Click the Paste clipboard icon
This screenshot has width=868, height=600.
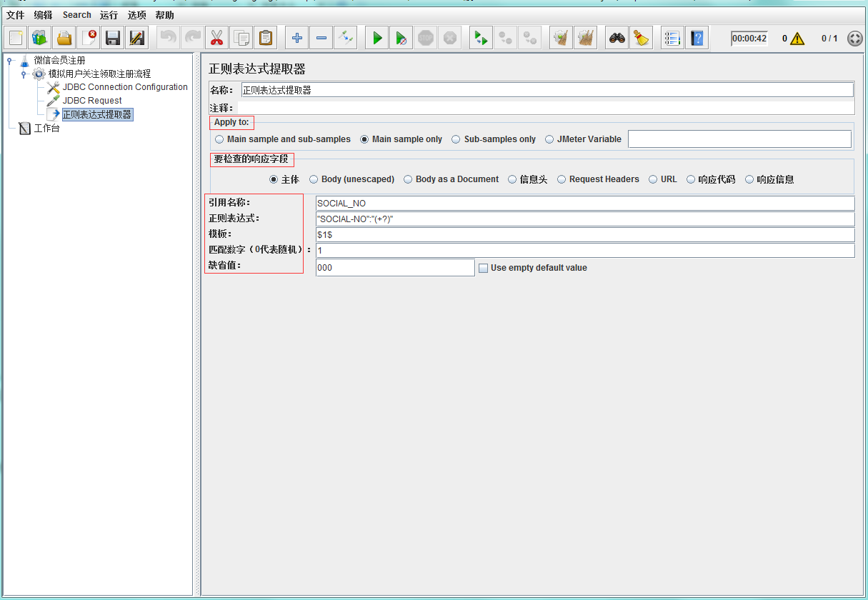266,38
